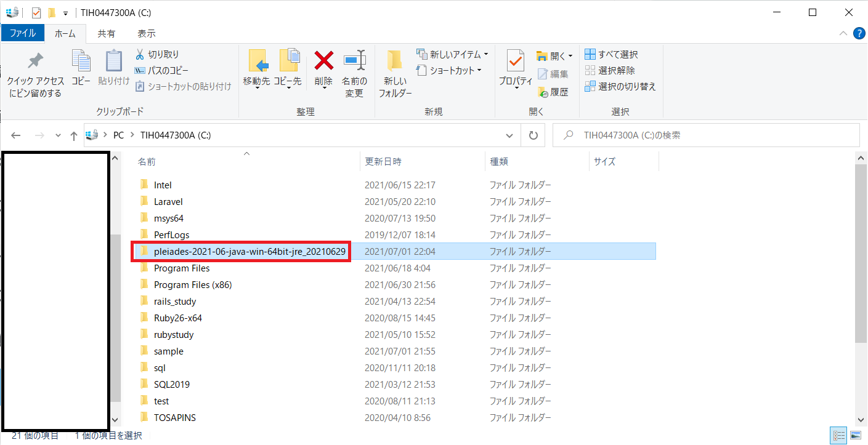Open Properties (プロパティ) button
The height and width of the screenshot is (445, 868).
pyautogui.click(x=515, y=70)
